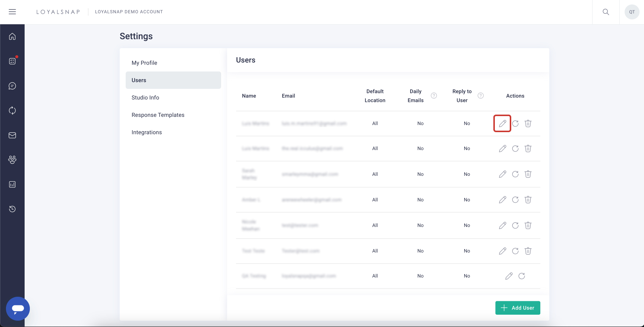Switch to Studio Info settings tab
Screen dimensions: 644x327
coord(145,97)
